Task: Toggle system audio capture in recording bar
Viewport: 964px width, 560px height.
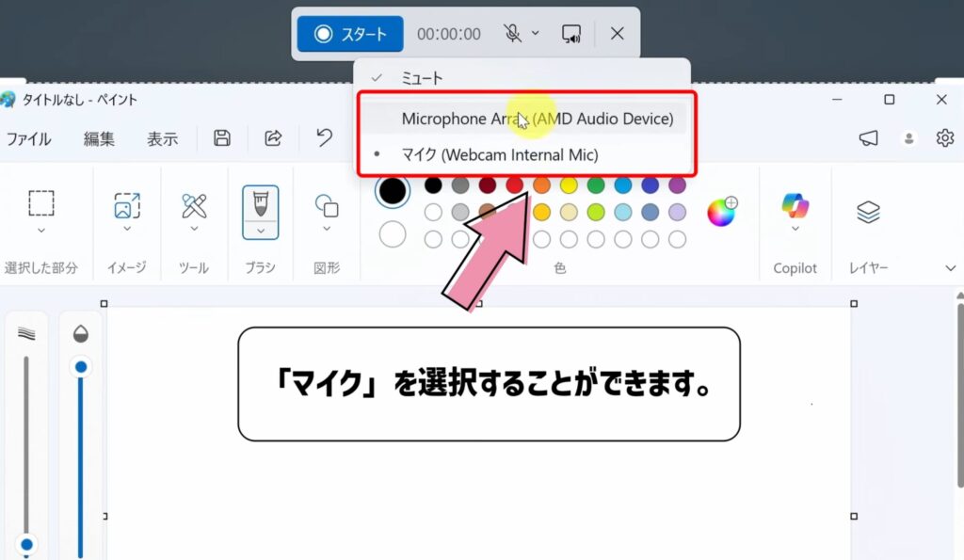Action: coord(570,33)
